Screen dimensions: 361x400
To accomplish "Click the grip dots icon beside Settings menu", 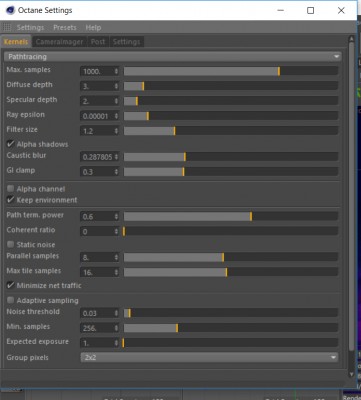I will pos(7,27).
